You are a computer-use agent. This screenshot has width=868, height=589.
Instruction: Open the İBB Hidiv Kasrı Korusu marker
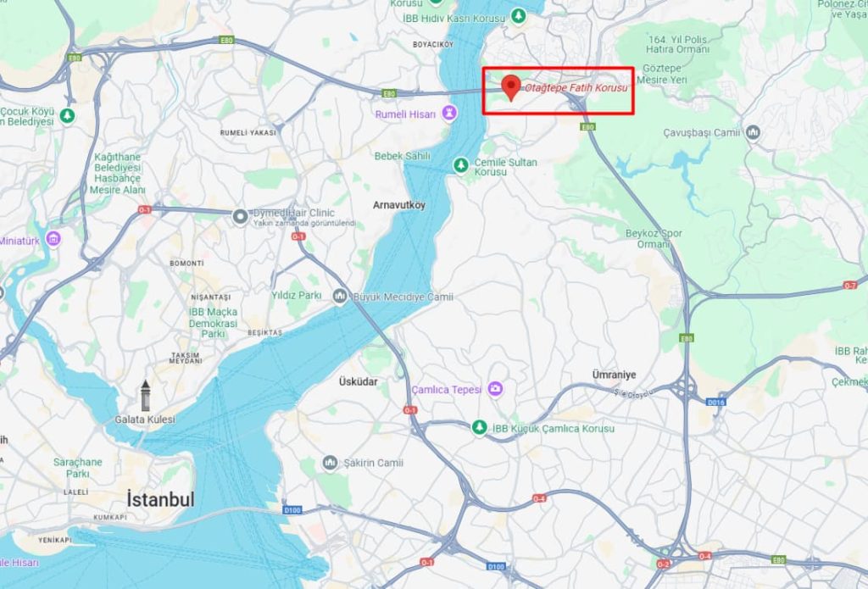tap(518, 16)
